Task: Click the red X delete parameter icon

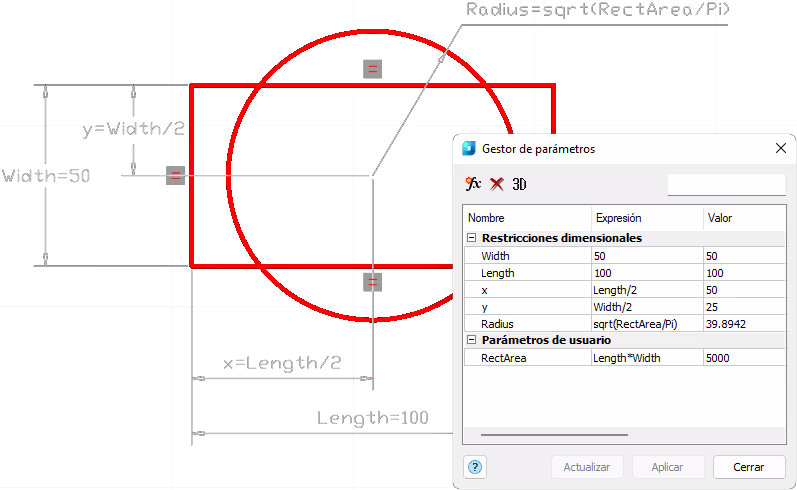Action: point(497,184)
